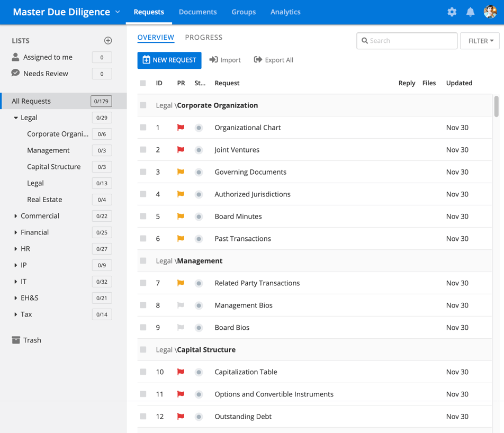Expand the IT list
This screenshot has width=504, height=433.
point(15,282)
